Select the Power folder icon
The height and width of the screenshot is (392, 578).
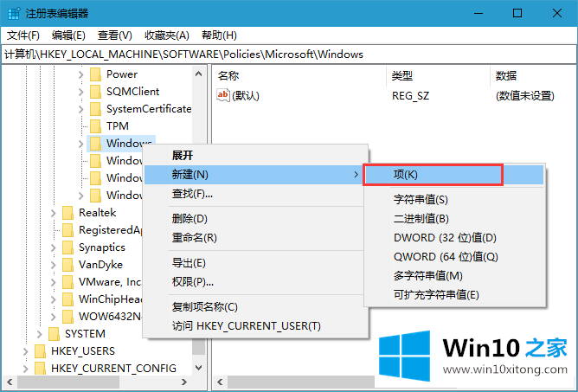(96, 74)
